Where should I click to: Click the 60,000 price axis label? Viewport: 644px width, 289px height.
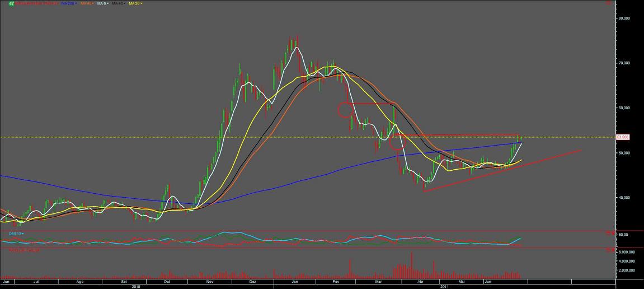pyautogui.click(x=624, y=108)
